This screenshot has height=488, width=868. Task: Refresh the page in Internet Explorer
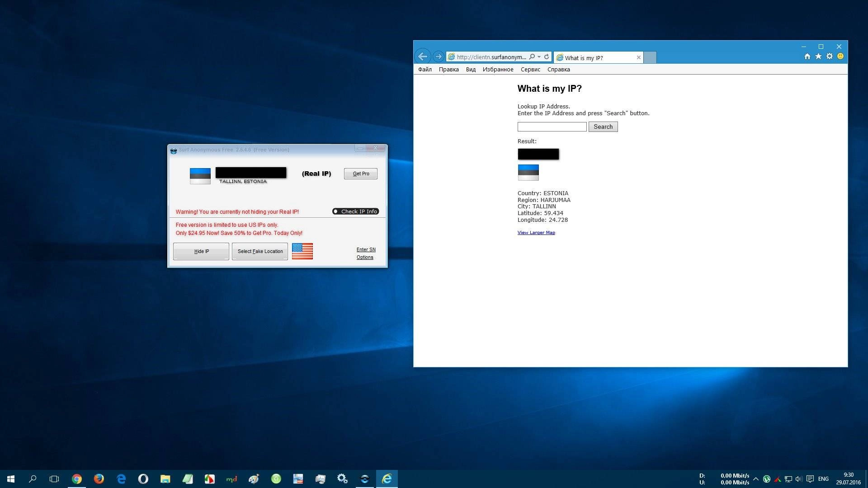tap(547, 56)
